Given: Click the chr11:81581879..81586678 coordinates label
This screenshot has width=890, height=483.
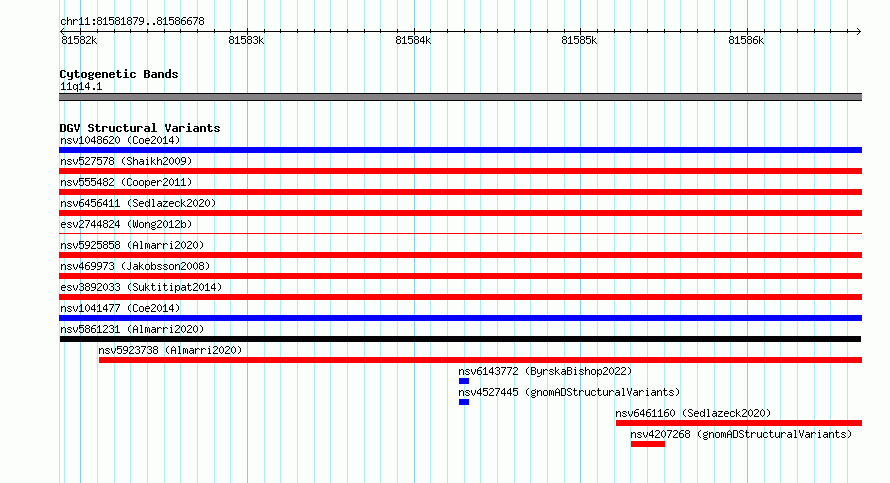Looking at the screenshot, I should click(x=132, y=21).
